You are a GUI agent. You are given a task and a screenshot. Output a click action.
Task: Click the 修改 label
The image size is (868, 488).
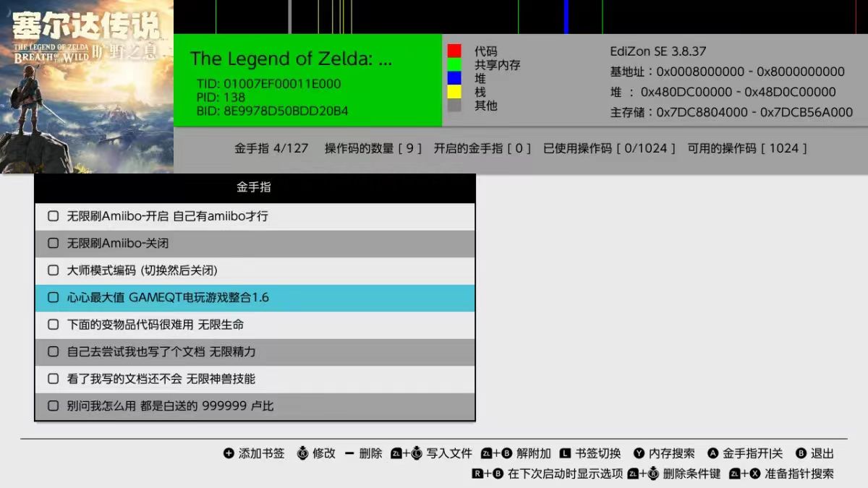(324, 453)
